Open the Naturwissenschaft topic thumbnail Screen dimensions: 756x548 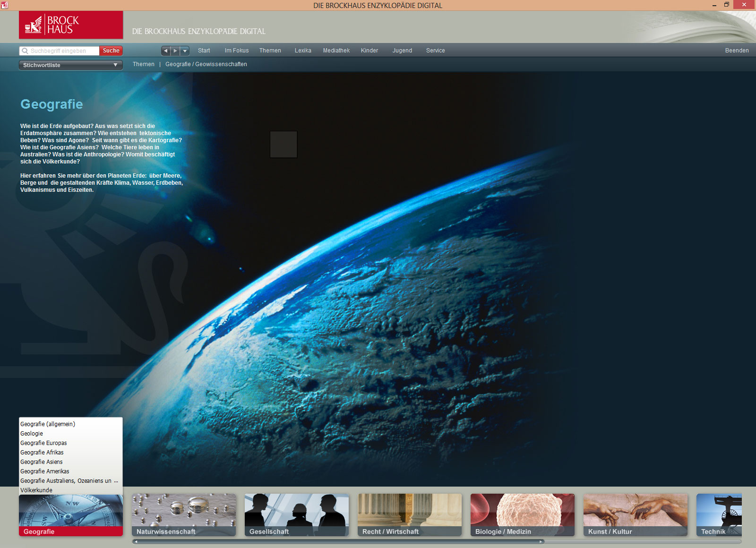184,515
